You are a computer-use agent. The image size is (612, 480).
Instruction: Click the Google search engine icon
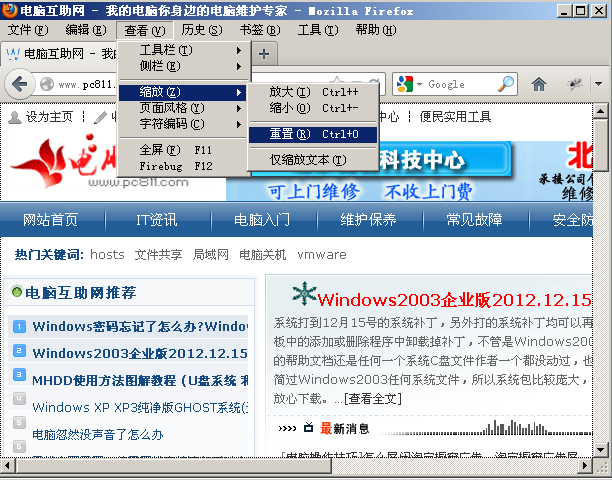(x=405, y=84)
